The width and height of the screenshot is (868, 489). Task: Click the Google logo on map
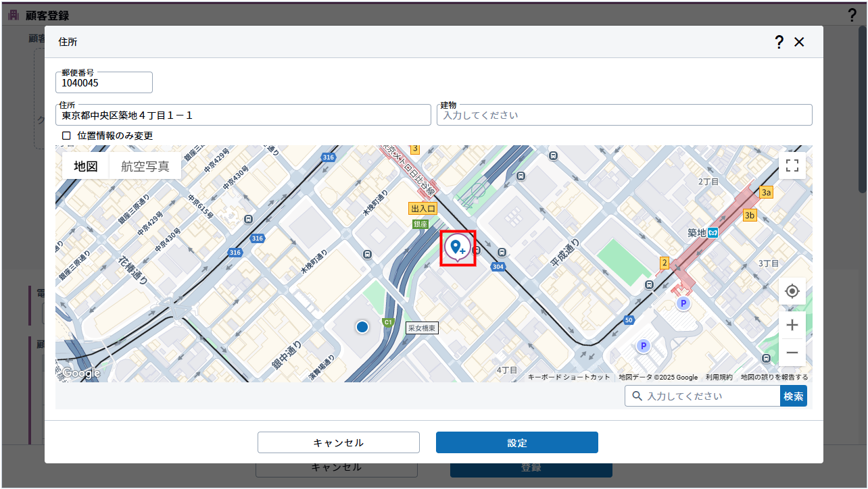coord(82,374)
